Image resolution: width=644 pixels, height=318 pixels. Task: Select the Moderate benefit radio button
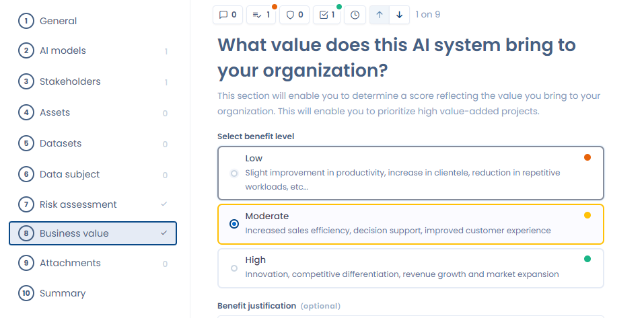tap(234, 224)
